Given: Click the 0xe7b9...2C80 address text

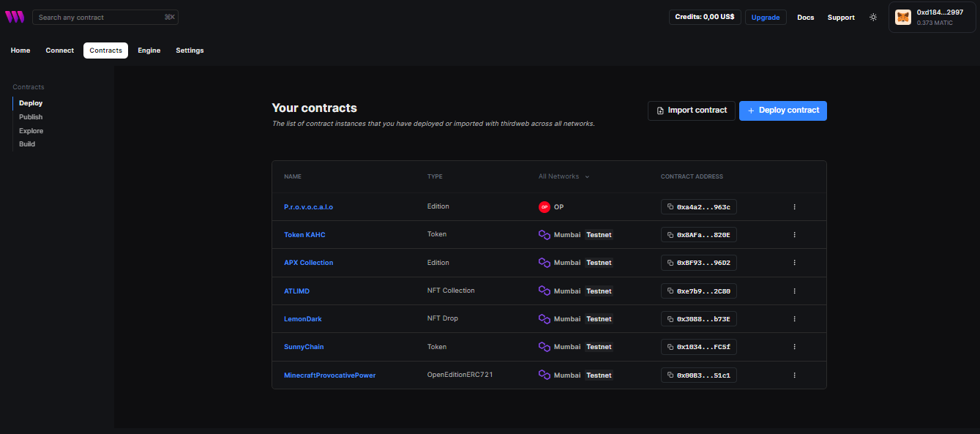Looking at the screenshot, I should [703, 291].
